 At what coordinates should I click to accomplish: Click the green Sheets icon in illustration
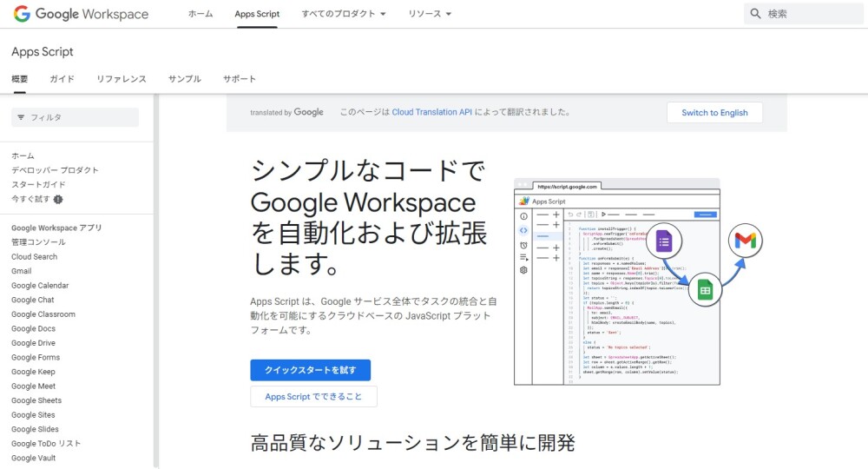704,290
